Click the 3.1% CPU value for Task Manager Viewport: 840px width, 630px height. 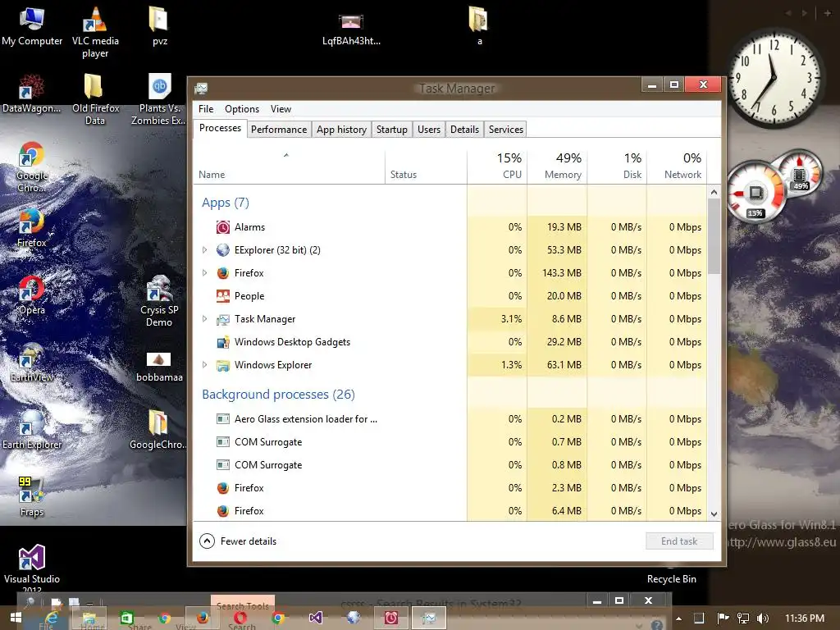point(511,319)
